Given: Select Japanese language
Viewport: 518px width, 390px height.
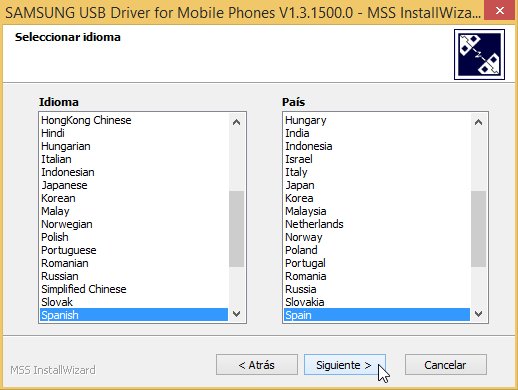Looking at the screenshot, I should [134, 185].
